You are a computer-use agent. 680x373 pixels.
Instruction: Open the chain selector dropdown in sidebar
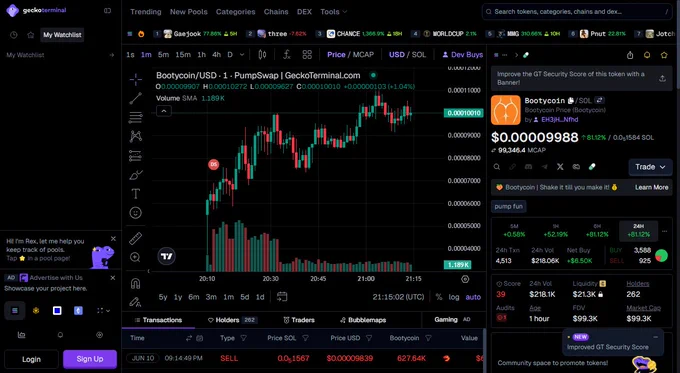click(103, 311)
